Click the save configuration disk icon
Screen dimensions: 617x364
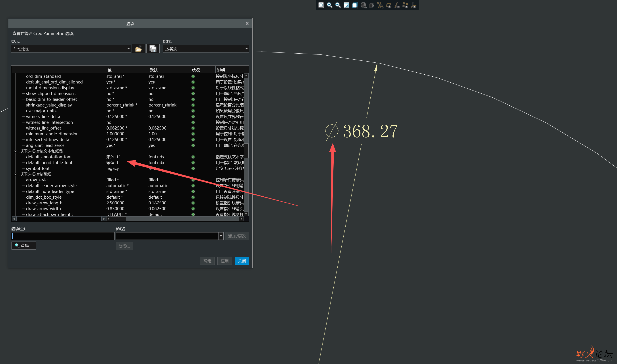(x=153, y=49)
